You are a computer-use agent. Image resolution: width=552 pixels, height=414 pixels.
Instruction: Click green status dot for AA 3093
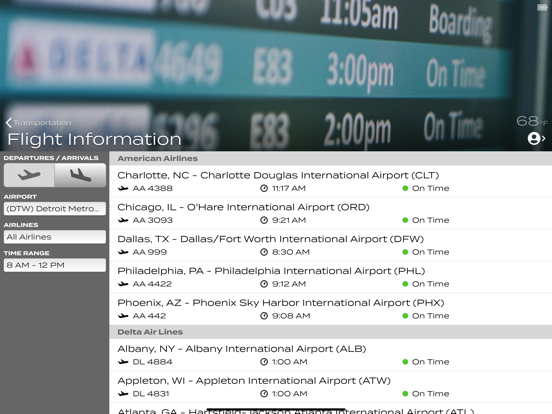coord(405,220)
